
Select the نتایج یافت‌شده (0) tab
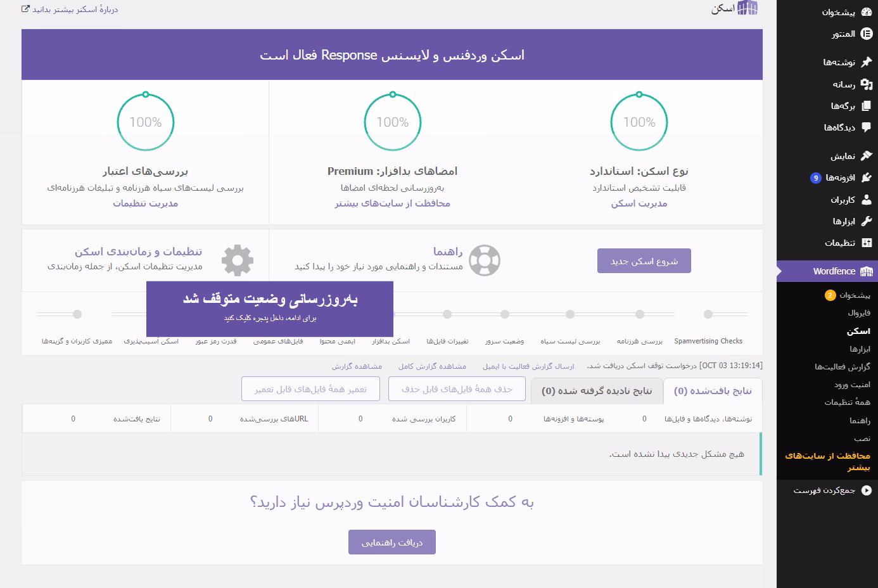713,391
